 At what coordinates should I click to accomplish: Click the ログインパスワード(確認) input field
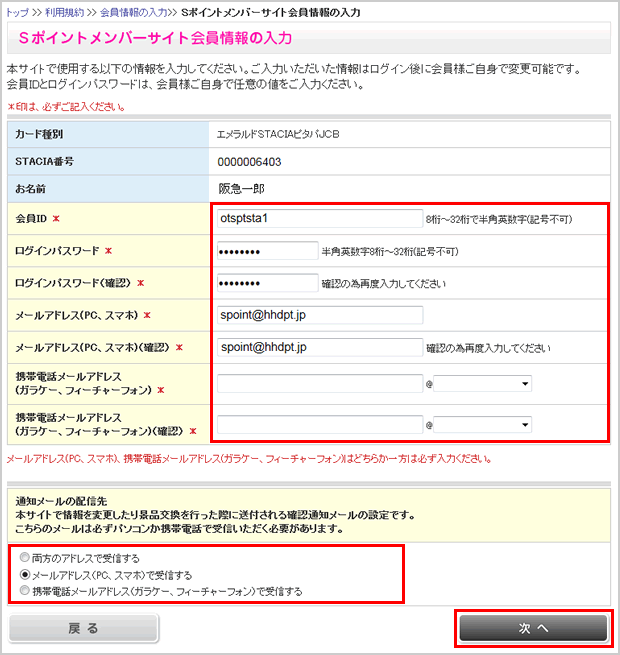click(x=266, y=283)
